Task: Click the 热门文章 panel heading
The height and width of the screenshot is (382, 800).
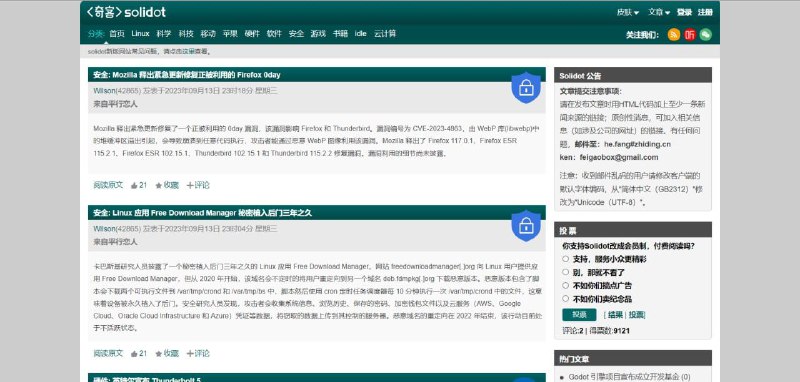Action: coord(633,359)
